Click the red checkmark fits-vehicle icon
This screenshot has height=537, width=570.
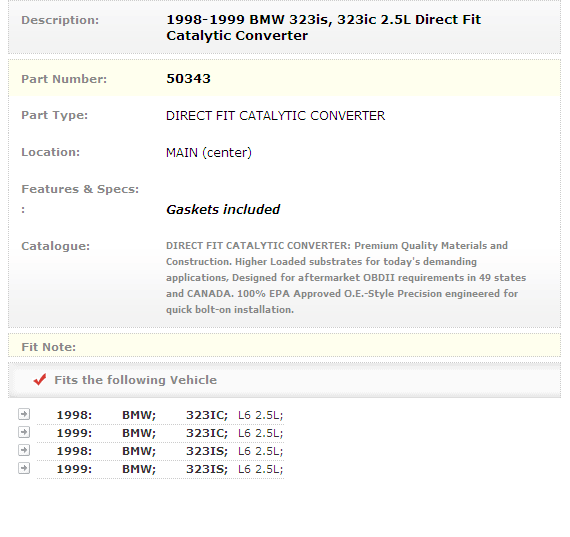(x=40, y=380)
